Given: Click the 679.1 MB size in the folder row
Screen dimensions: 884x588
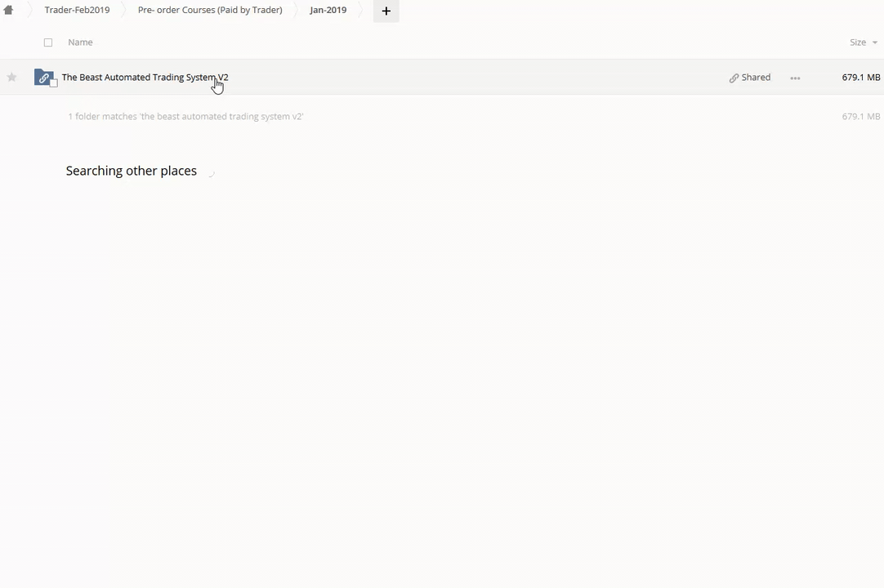Looking at the screenshot, I should 860,78.
